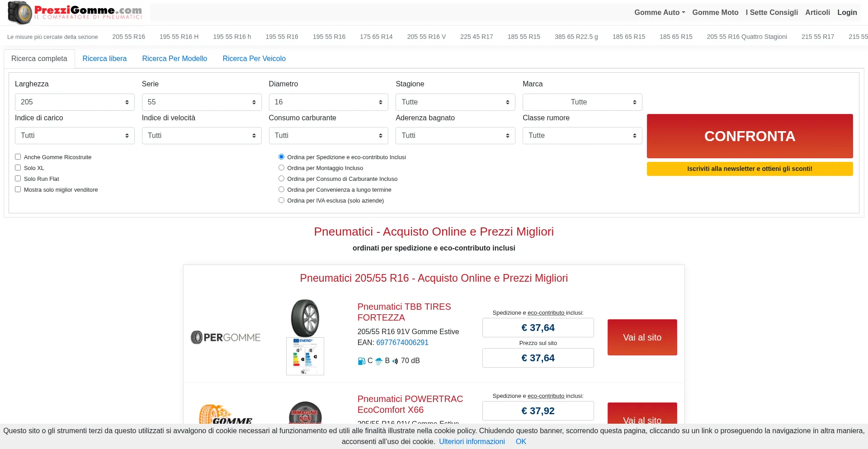Screen dimensions: 868x449
Task: Click the 215 55 R17 quick search
Action: click(x=818, y=37)
